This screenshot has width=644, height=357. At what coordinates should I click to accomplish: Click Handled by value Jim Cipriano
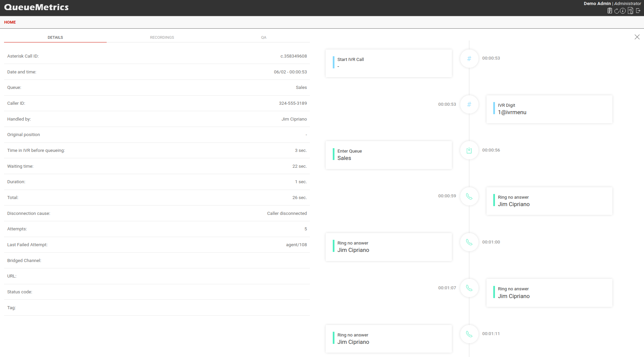click(x=294, y=119)
